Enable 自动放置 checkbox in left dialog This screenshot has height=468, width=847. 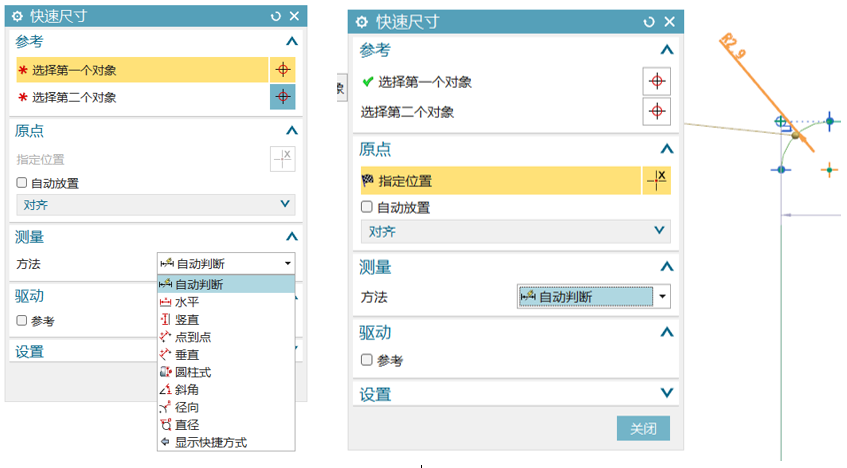(x=22, y=183)
